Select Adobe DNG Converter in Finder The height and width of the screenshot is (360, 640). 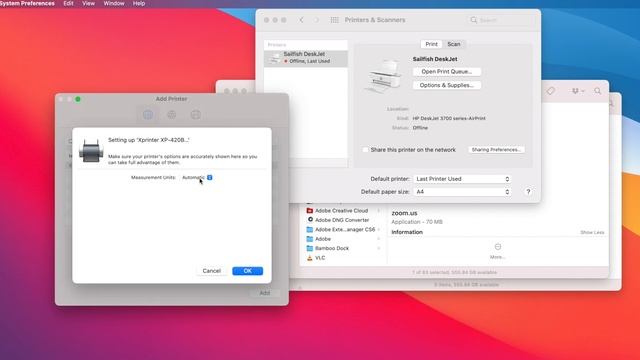[x=343, y=220]
